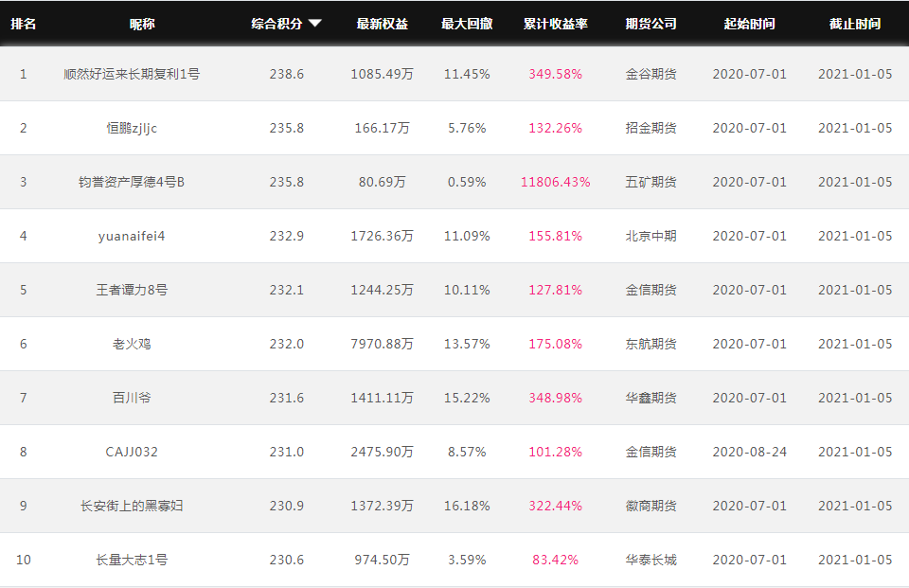
Task: Click the 起始时间 column header
Action: [750, 24]
